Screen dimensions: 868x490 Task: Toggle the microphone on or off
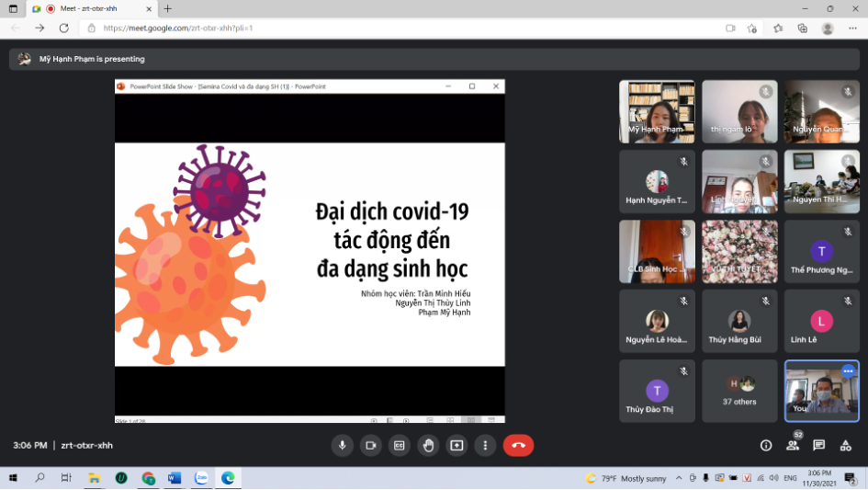coord(342,445)
